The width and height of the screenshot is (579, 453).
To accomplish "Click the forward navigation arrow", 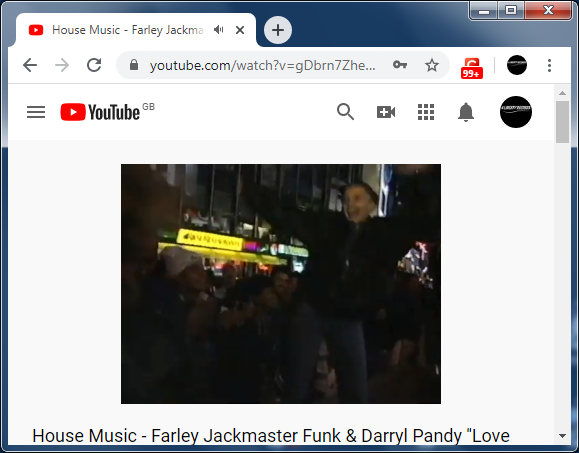I will pos(62,65).
